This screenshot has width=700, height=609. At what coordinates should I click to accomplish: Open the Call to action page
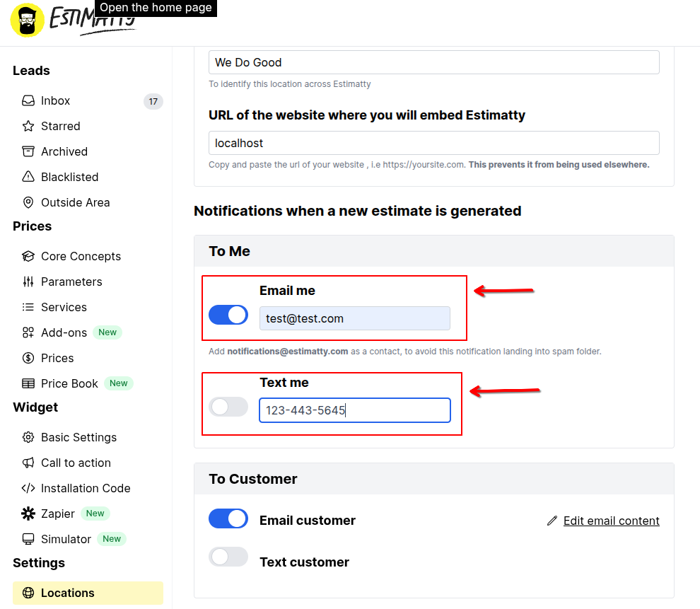pos(76,463)
